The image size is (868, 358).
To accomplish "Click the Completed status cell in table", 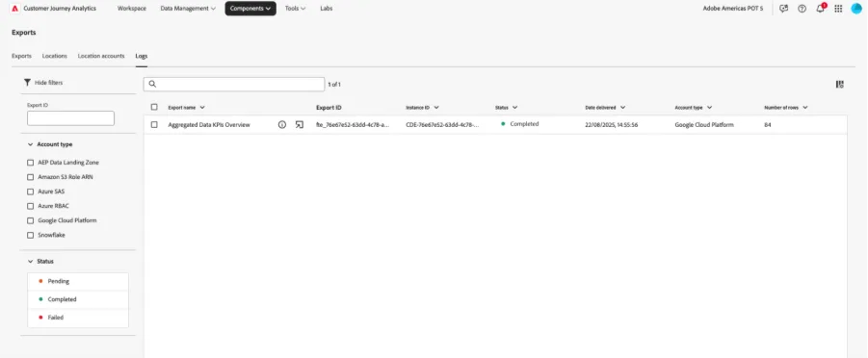I will (520, 124).
